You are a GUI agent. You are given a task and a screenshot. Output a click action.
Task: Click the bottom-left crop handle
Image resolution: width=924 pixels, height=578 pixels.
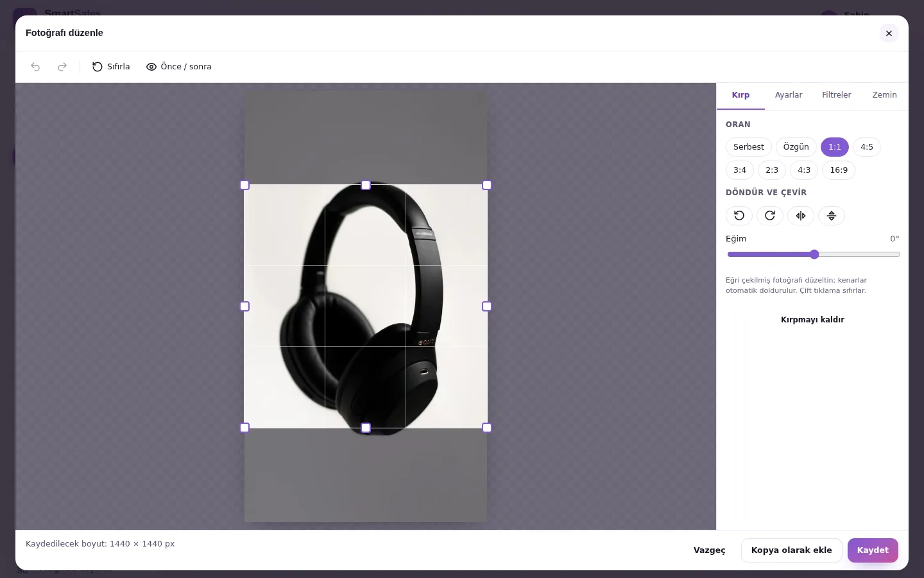pyautogui.click(x=244, y=428)
